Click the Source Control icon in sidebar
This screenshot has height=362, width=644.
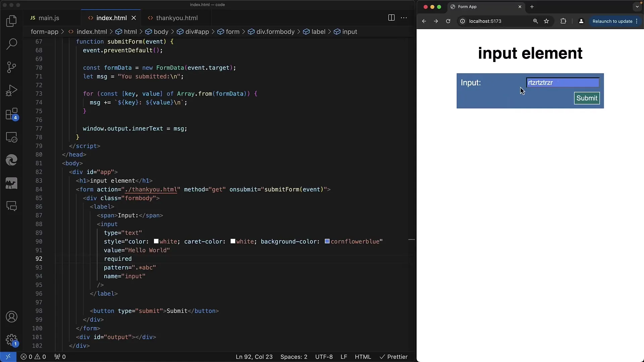[x=11, y=67]
